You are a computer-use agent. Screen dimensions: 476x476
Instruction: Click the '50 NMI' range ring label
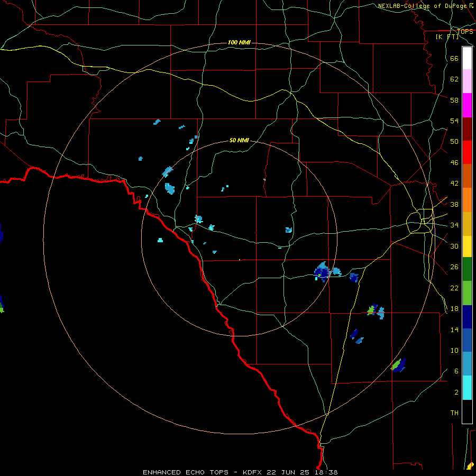coord(239,140)
